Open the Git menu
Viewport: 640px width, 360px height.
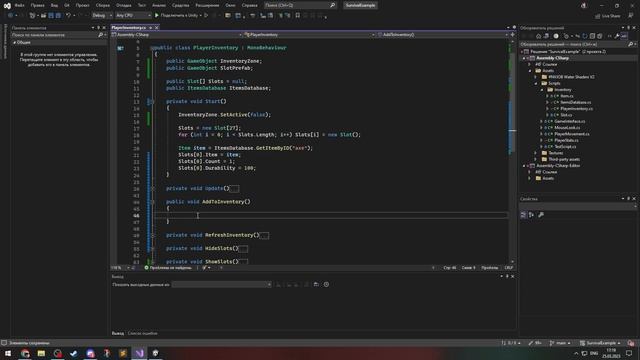pyautogui.click(x=67, y=5)
